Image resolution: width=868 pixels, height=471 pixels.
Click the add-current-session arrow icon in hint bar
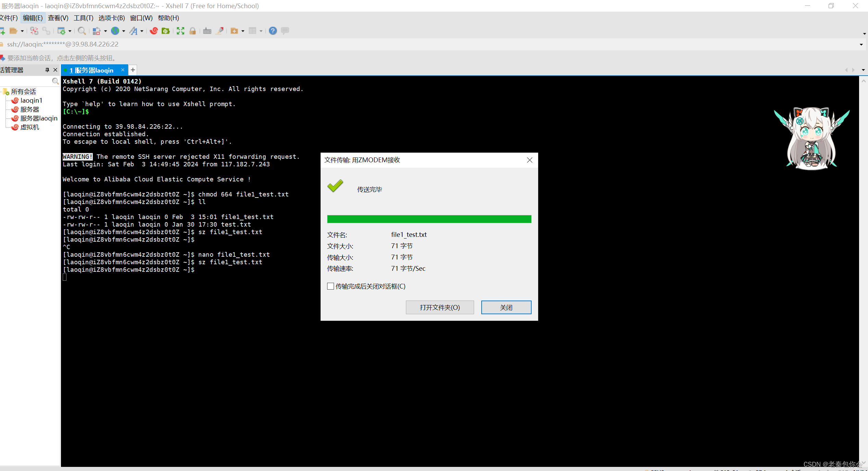click(x=2, y=58)
